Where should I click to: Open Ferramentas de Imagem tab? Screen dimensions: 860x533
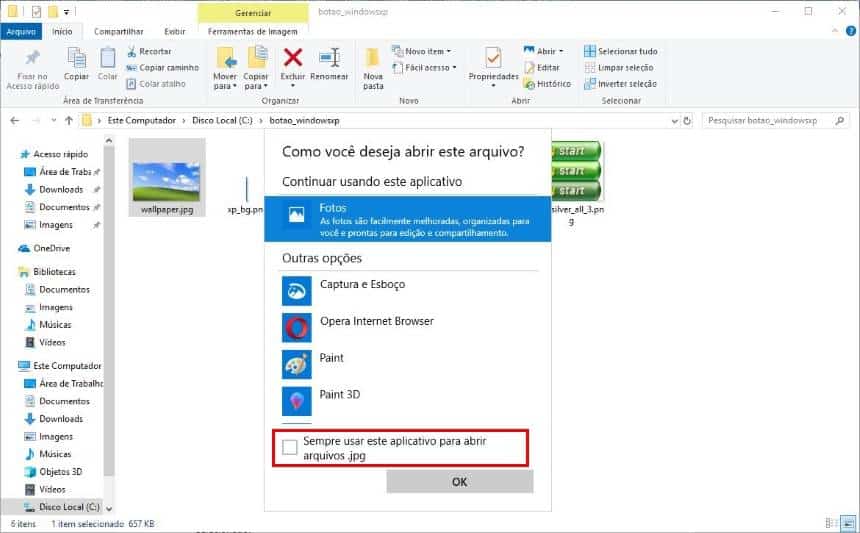pos(253,32)
